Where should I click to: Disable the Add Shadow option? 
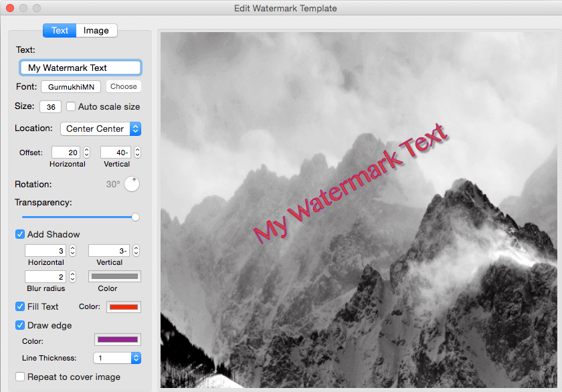pyautogui.click(x=20, y=234)
